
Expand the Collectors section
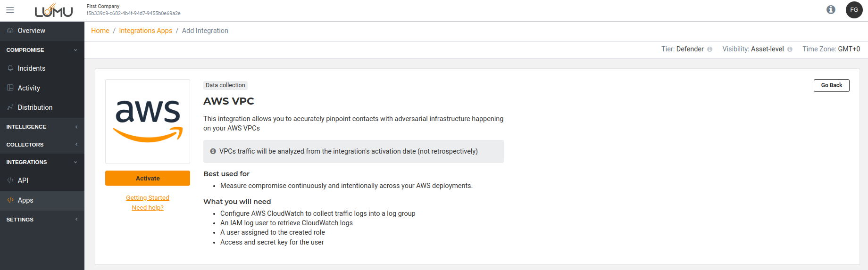pos(76,145)
